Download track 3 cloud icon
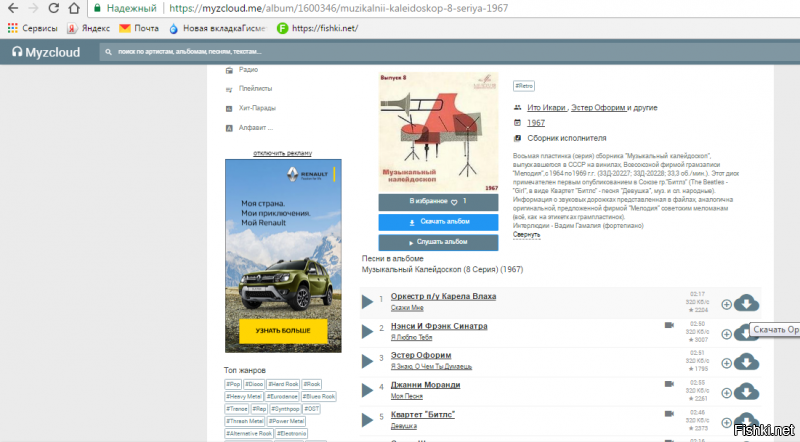 pyautogui.click(x=746, y=362)
